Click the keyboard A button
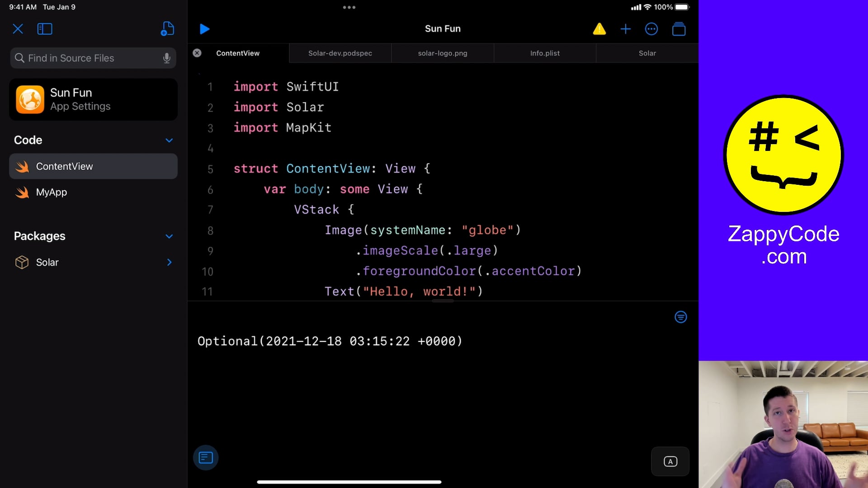 coord(670,461)
